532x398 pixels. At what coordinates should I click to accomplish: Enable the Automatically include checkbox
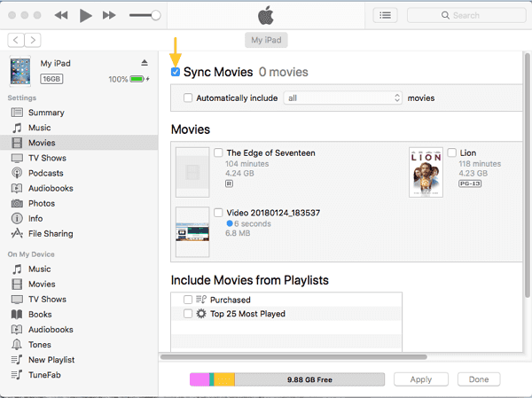tap(188, 98)
